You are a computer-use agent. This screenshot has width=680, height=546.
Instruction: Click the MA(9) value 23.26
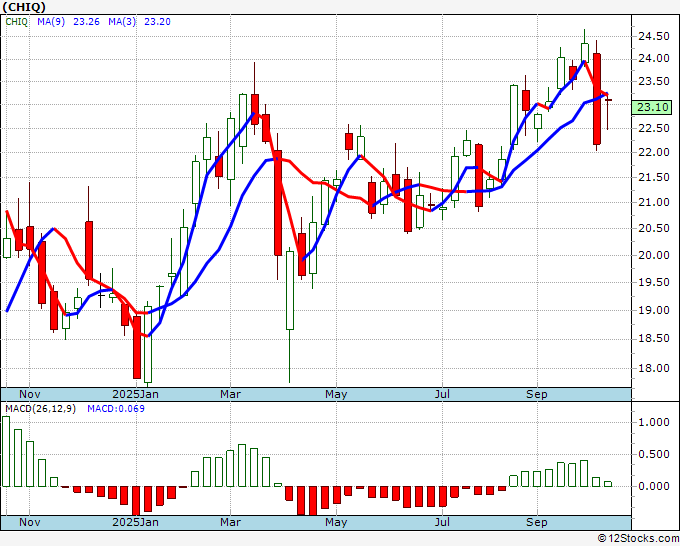click(x=86, y=22)
